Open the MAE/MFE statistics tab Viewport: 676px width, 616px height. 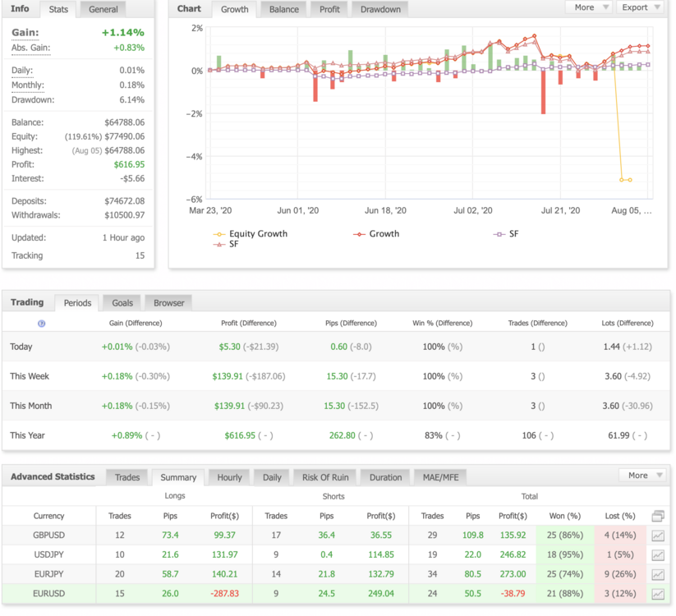point(440,477)
